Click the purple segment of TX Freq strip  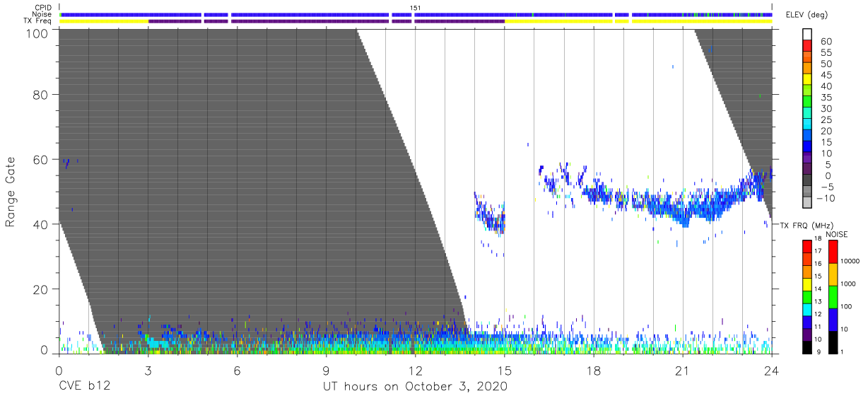tap(326, 21)
